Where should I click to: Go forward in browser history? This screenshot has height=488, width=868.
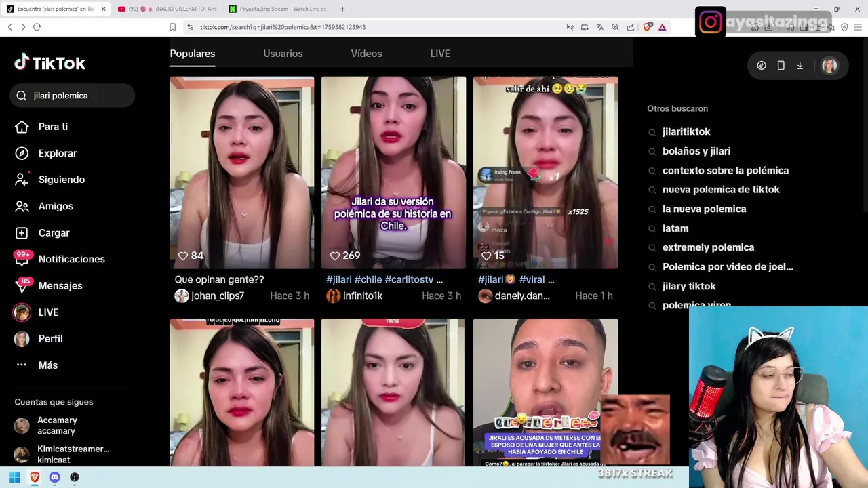(23, 27)
